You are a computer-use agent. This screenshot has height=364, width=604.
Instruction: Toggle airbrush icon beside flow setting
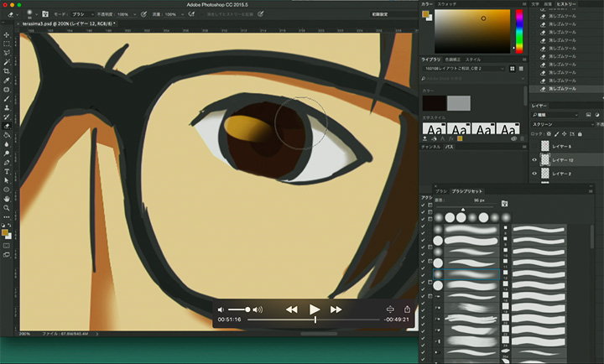click(x=191, y=14)
